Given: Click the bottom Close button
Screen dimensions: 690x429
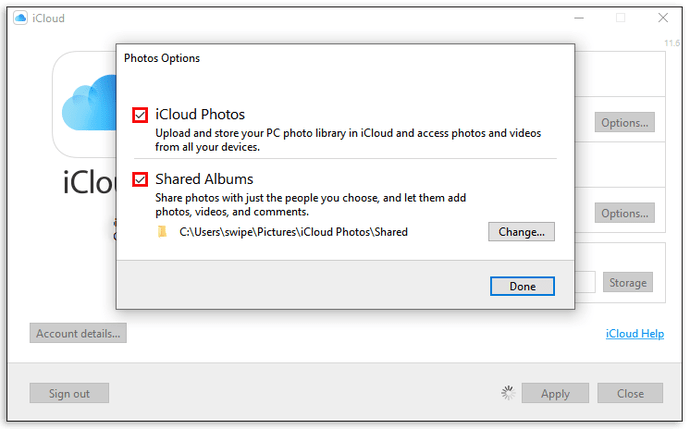Looking at the screenshot, I should pyautogui.click(x=630, y=393).
